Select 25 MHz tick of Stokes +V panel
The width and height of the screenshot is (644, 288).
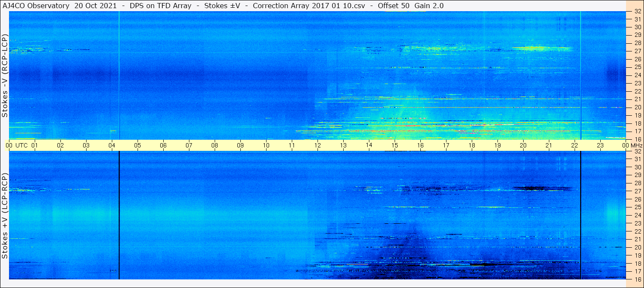(637, 207)
